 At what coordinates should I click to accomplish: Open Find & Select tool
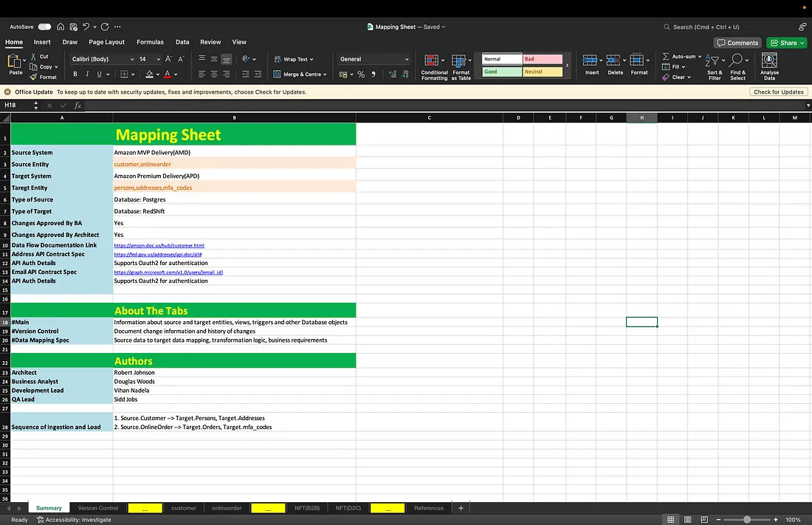click(738, 67)
